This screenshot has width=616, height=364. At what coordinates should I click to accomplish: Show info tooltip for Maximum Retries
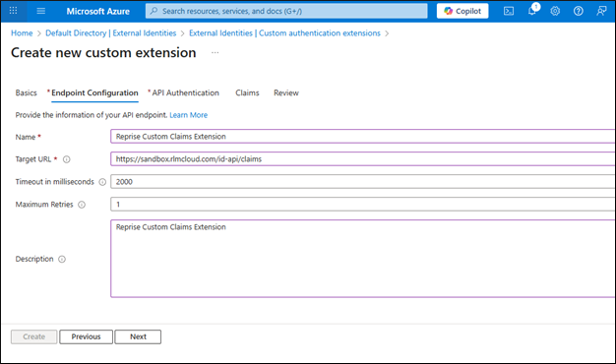coord(82,205)
